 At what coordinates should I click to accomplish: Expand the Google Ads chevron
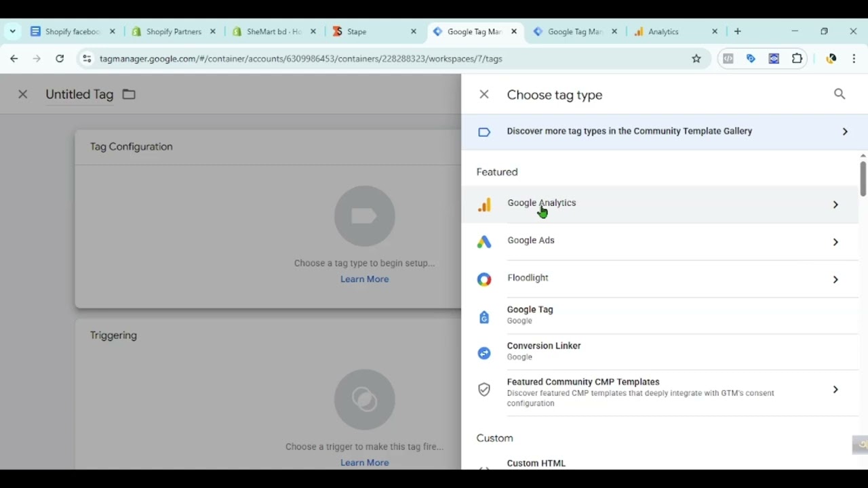click(x=835, y=242)
